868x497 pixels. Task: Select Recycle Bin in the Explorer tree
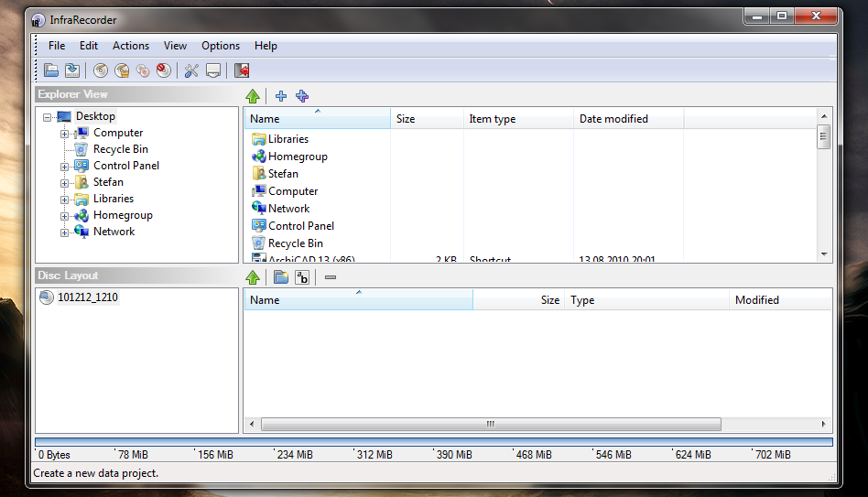click(x=120, y=149)
